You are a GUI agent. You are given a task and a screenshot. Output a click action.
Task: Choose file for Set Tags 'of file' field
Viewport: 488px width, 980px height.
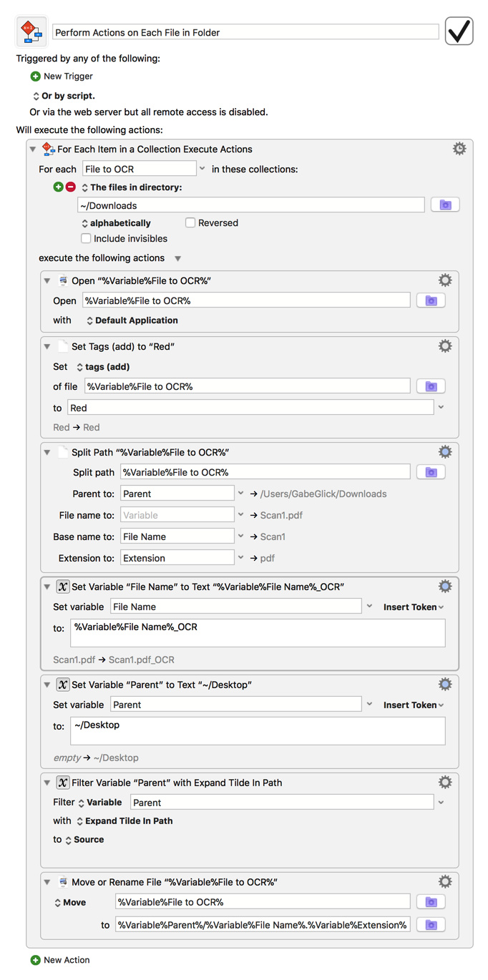tap(431, 386)
